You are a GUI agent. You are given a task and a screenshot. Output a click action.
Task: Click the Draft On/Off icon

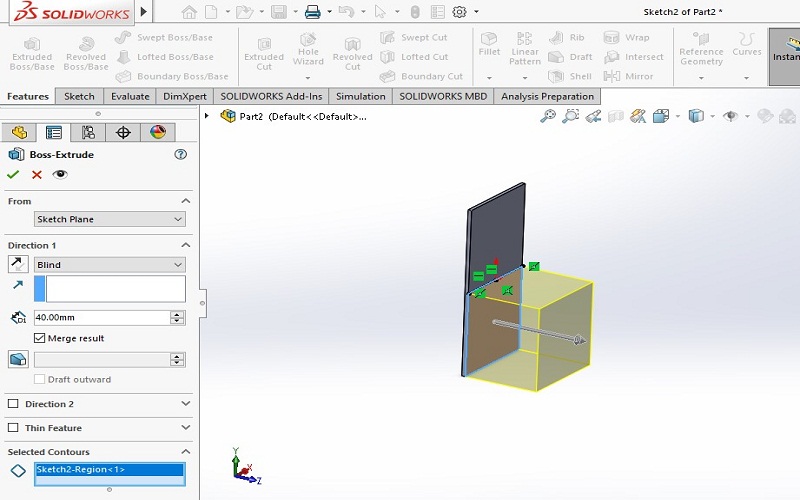pos(18,359)
